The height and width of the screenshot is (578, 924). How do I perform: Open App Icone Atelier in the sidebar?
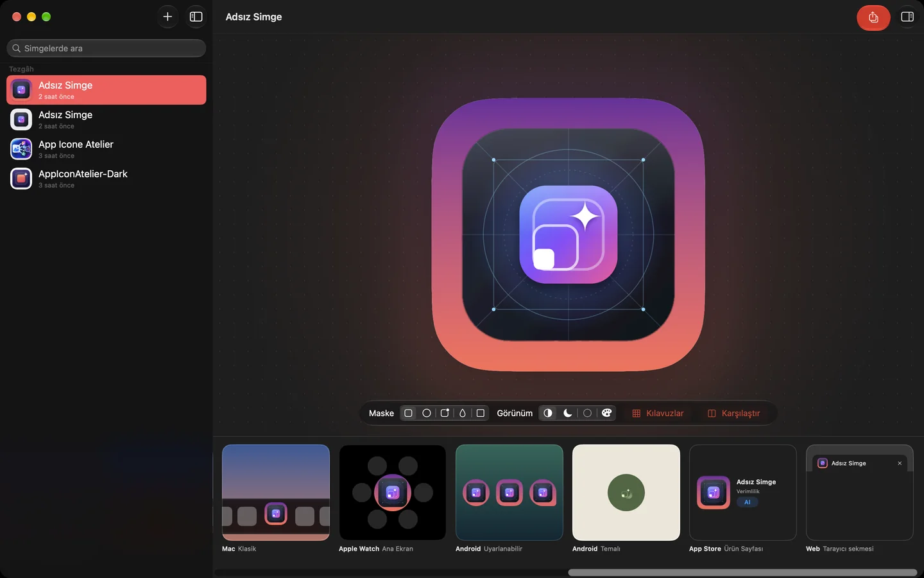click(x=107, y=149)
